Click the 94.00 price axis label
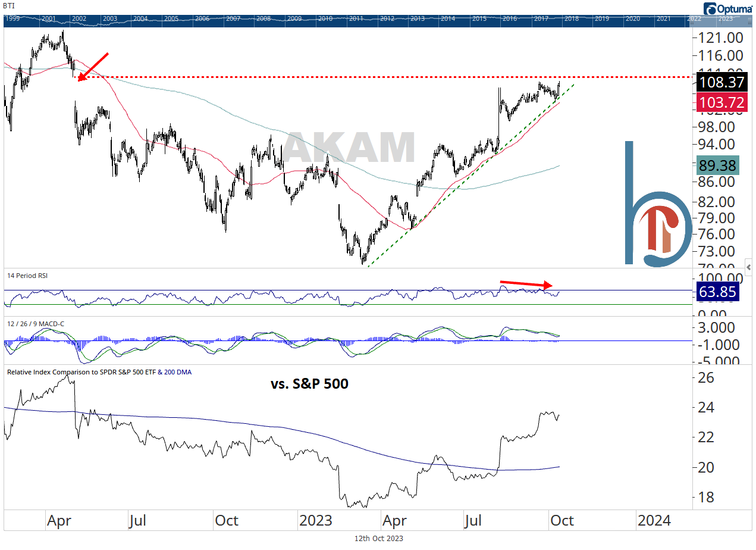756x550 pixels. [717, 144]
